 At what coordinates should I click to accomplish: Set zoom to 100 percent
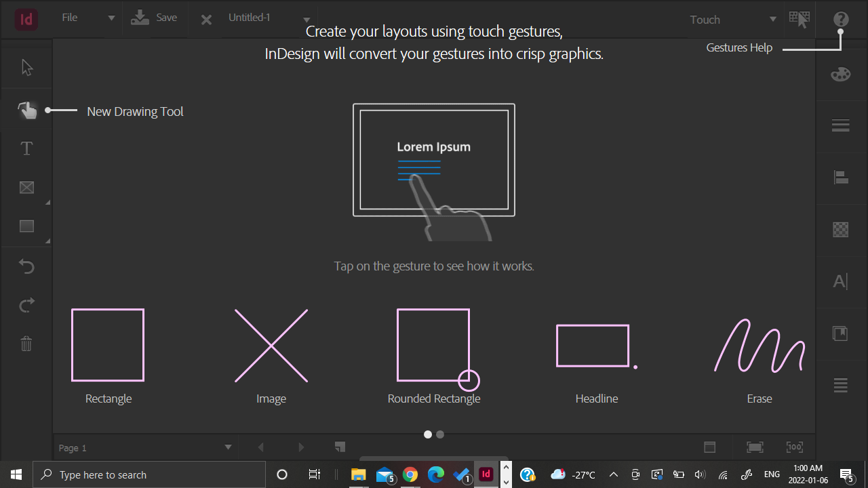(x=794, y=447)
